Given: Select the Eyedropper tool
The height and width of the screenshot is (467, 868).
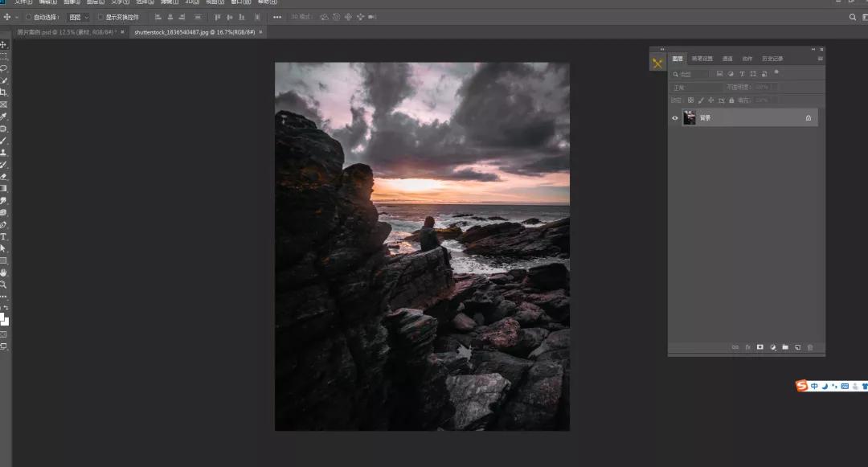Looking at the screenshot, I should coord(3,117).
